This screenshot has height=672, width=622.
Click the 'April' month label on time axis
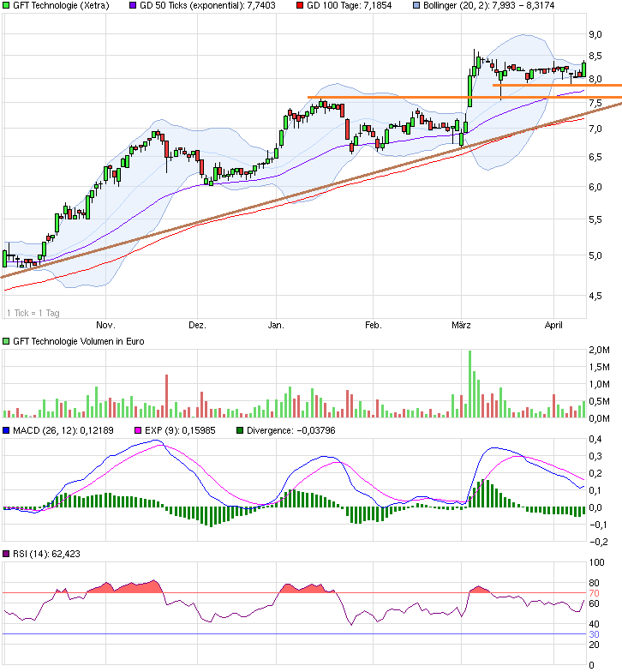pyautogui.click(x=553, y=326)
